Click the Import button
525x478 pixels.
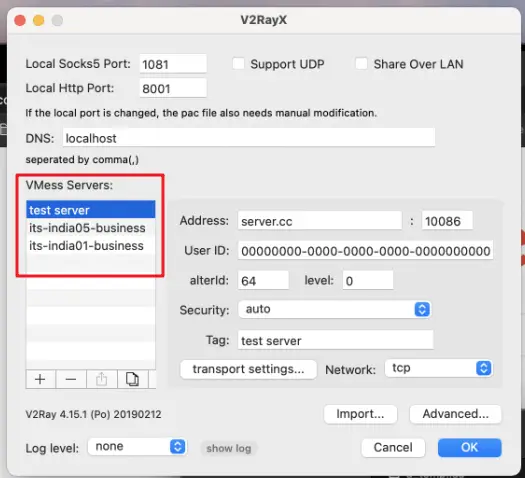pos(360,414)
